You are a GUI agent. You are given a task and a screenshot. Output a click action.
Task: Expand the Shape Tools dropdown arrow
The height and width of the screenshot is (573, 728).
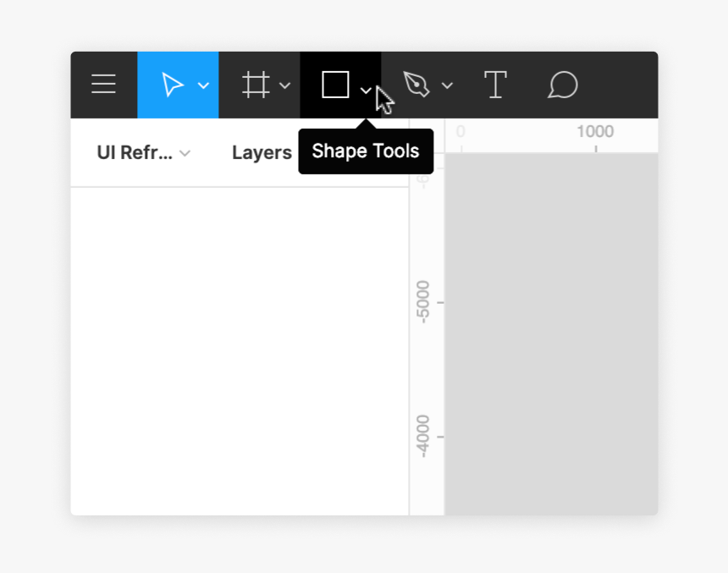[366, 88]
